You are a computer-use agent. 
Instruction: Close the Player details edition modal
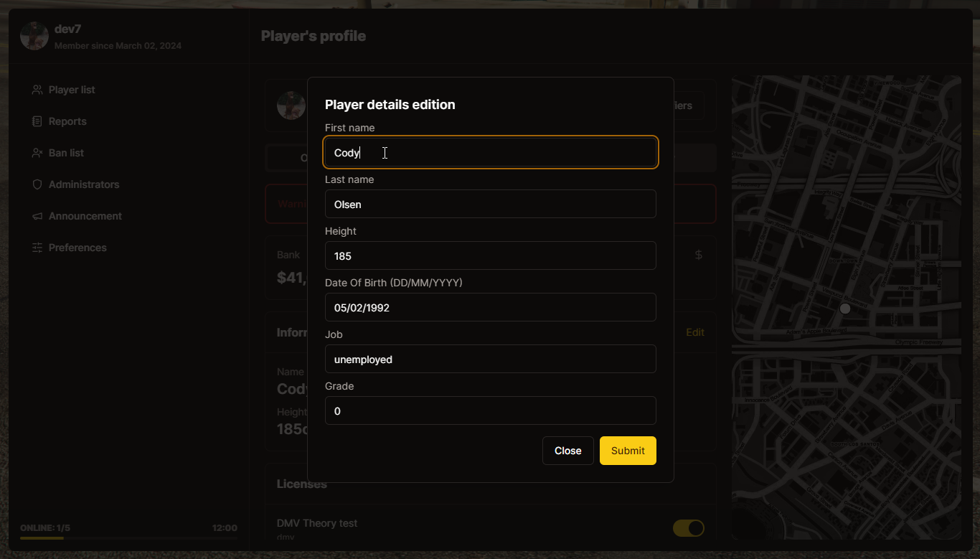pyautogui.click(x=567, y=451)
